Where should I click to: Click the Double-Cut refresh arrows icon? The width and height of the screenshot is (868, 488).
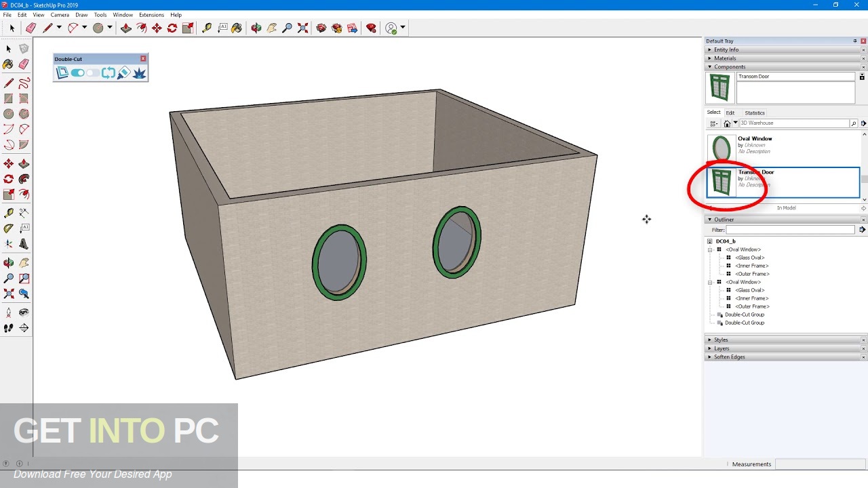pyautogui.click(x=108, y=73)
